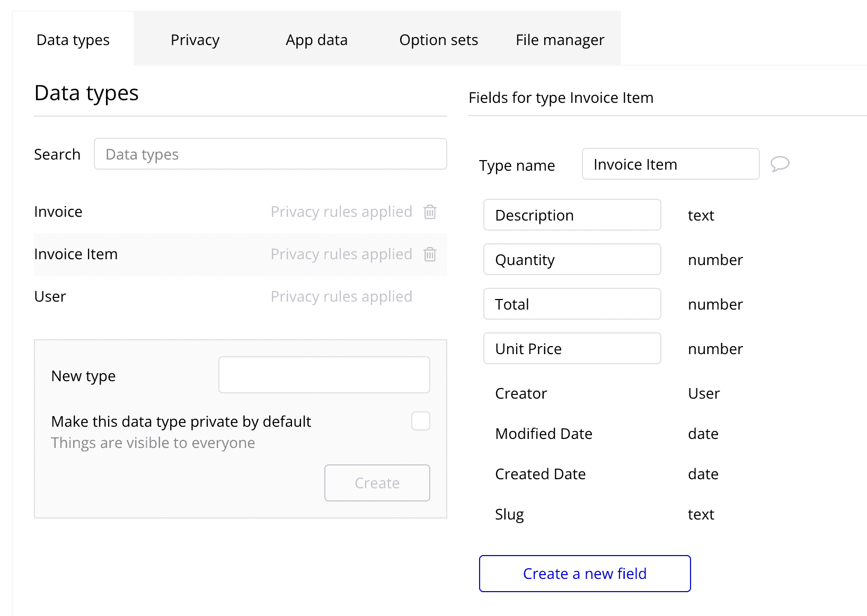Image resolution: width=867 pixels, height=616 pixels.
Task: Edit the Type name field 'Invoice Item'
Action: coord(670,164)
